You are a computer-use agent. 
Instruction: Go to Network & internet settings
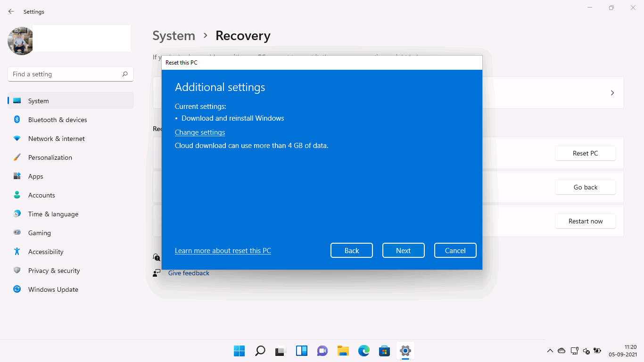71,139
